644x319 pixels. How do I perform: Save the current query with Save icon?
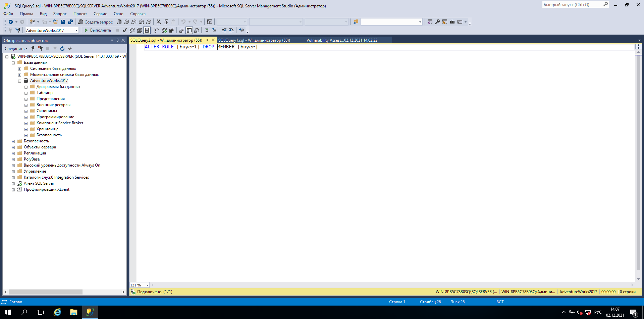pyautogui.click(x=63, y=22)
